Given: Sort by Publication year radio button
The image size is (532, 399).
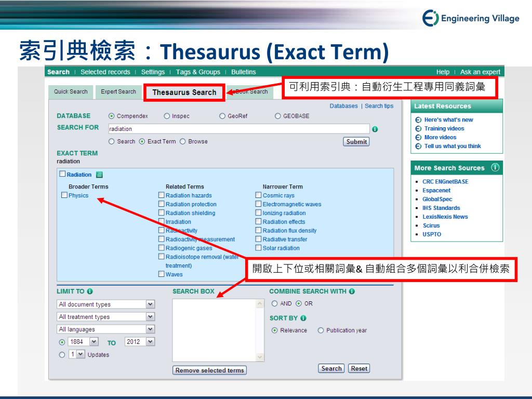Looking at the screenshot, I should click(321, 330).
